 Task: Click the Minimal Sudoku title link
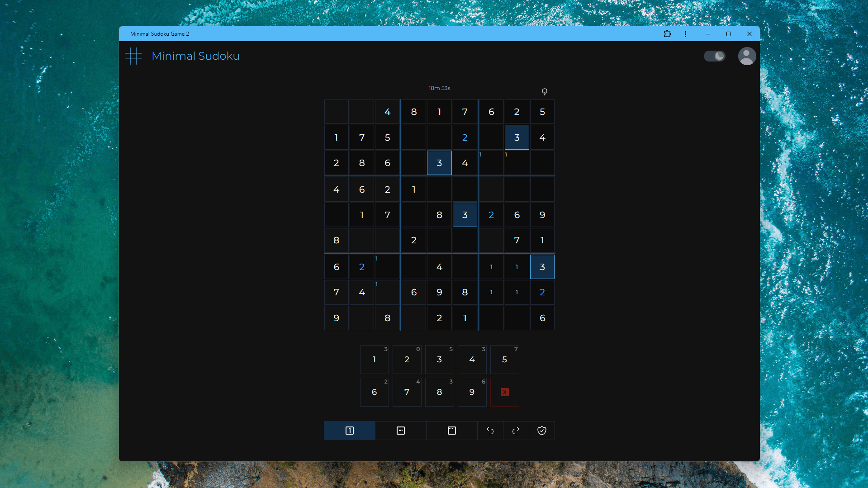tap(195, 56)
